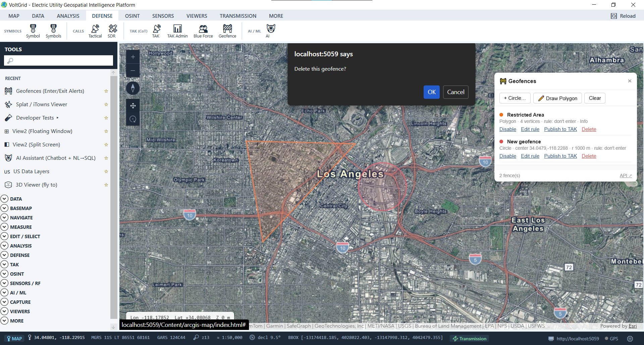Click Restricted Area orange color dot
The width and height of the screenshot is (644, 345).
tap(501, 115)
